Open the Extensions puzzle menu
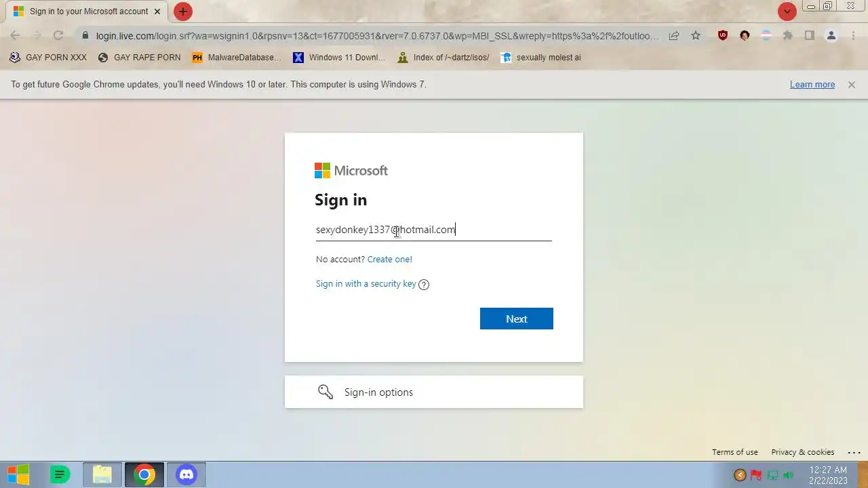Viewport: 868px width, 488px height. [x=788, y=36]
